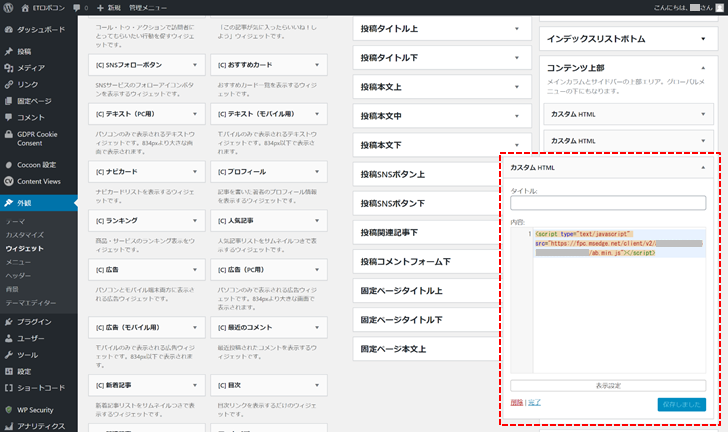The height and width of the screenshot is (432, 728).
Task: Click the page icon beside 固定ページ
Action: [8, 101]
